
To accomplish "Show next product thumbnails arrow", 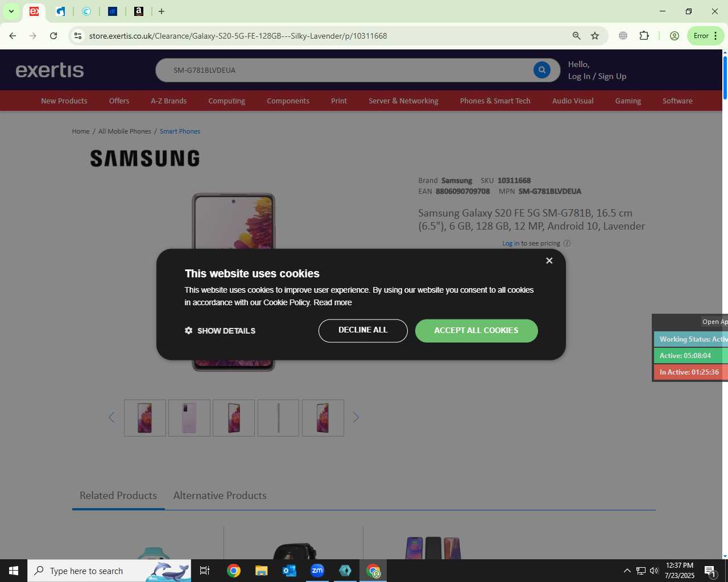I will [x=355, y=418].
